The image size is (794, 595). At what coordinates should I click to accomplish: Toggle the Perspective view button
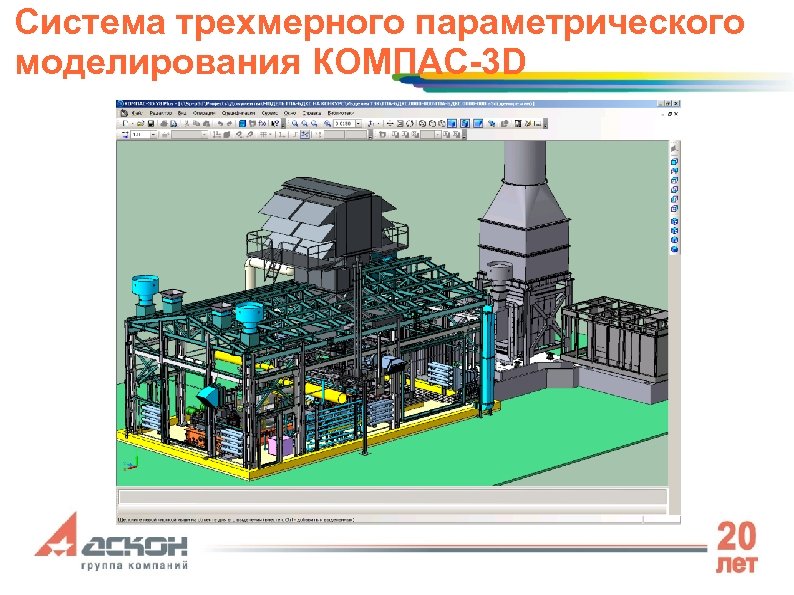click(x=478, y=124)
